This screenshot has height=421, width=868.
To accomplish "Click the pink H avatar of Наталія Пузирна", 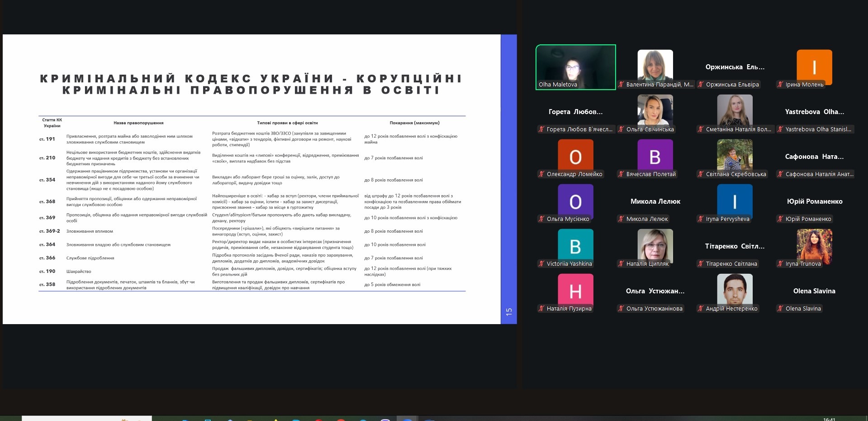I will [575, 290].
